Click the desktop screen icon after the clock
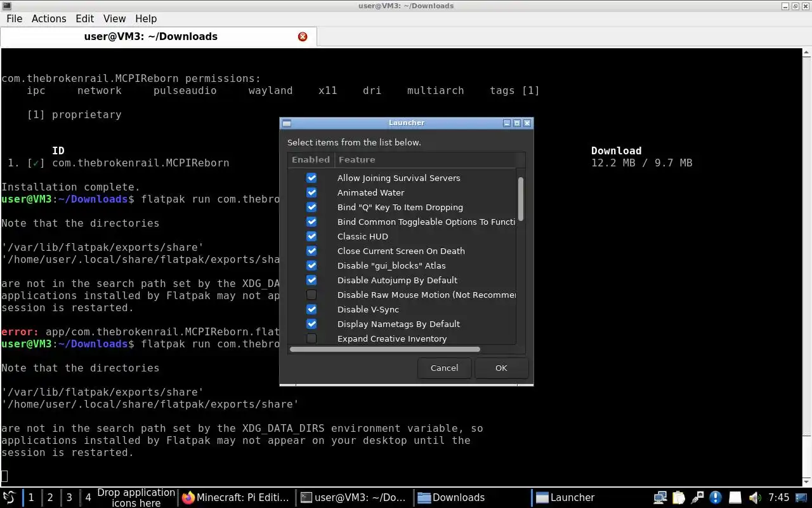Screen dimensions: 812x508 pos(802,497)
